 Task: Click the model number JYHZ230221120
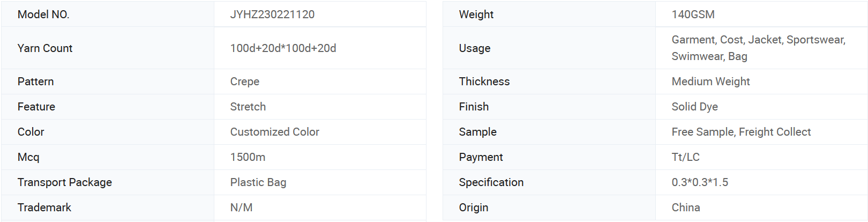coord(272,14)
